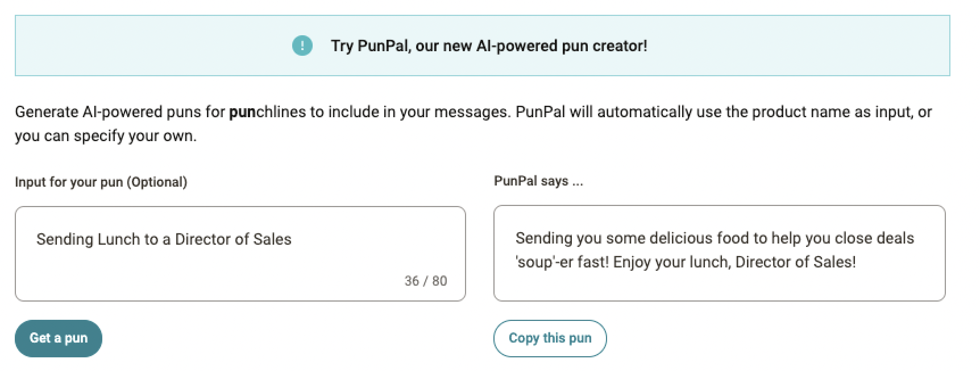Click the 'Generate AI-powered puns' description paragraph
The height and width of the screenshot is (371, 980).
pyautogui.click(x=474, y=123)
